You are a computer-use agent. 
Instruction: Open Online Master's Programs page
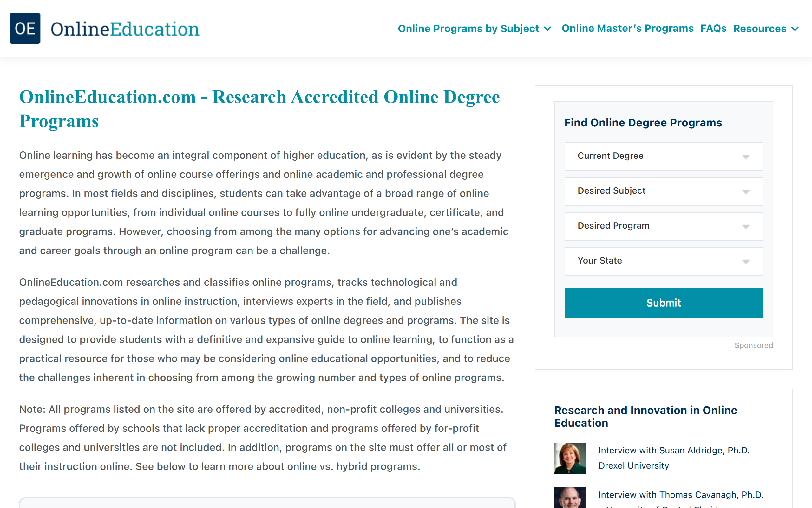[x=627, y=29]
